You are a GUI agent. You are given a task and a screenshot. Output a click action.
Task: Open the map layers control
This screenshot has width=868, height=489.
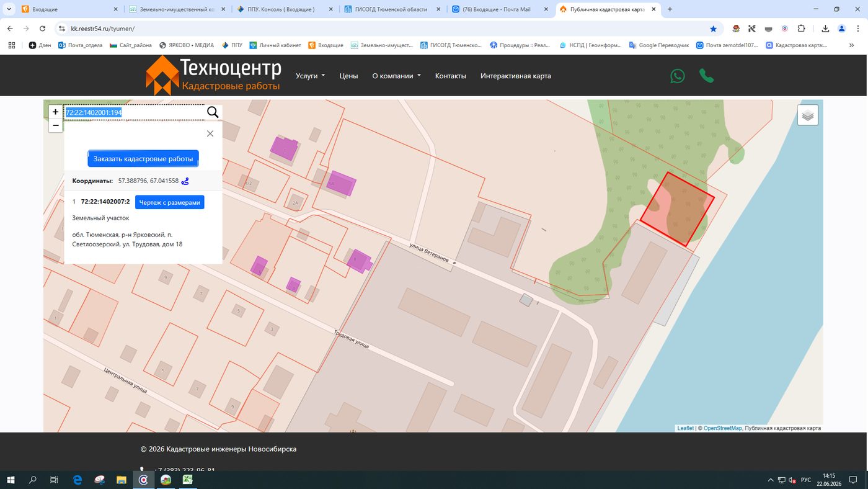click(808, 115)
